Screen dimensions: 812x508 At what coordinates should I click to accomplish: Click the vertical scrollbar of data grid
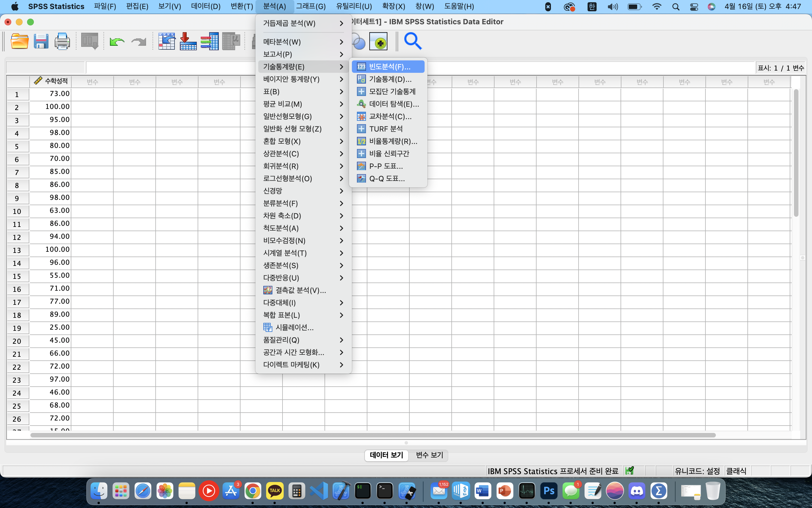point(796,153)
